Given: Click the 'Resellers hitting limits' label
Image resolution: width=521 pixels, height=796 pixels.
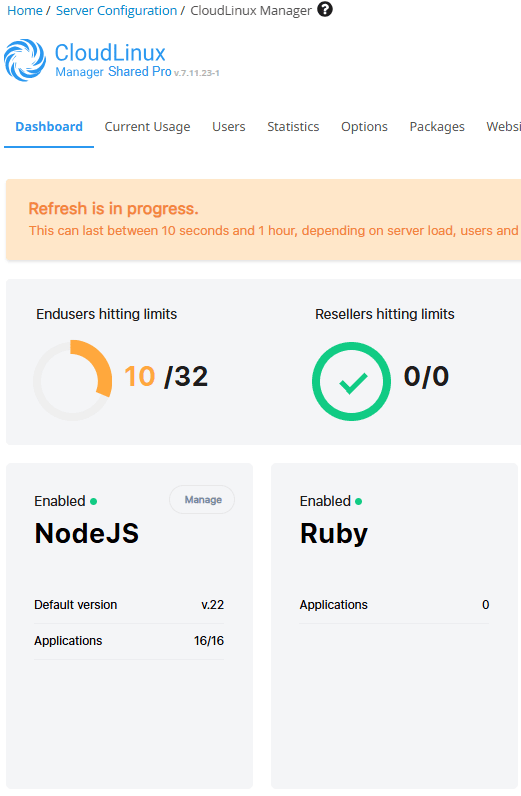Looking at the screenshot, I should 384,314.
